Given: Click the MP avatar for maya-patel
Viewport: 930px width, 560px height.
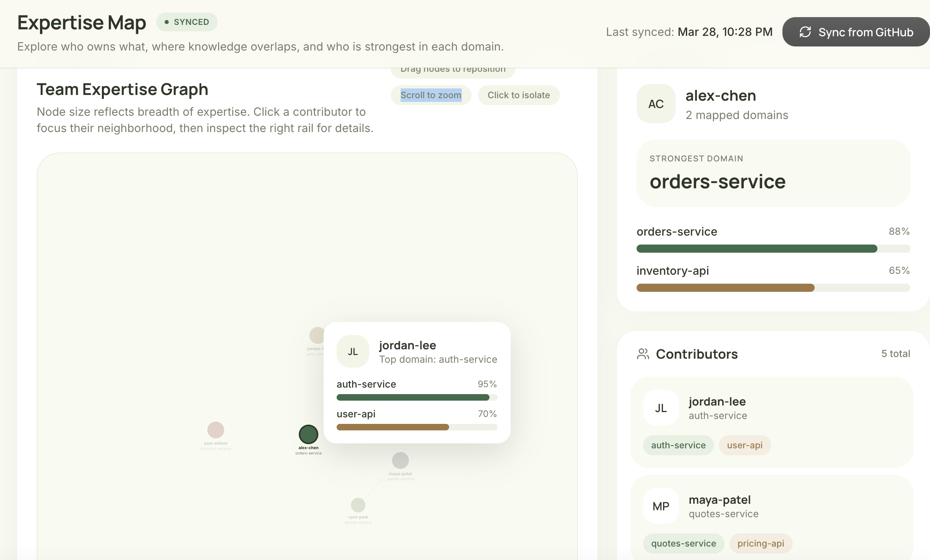Looking at the screenshot, I should [x=661, y=506].
